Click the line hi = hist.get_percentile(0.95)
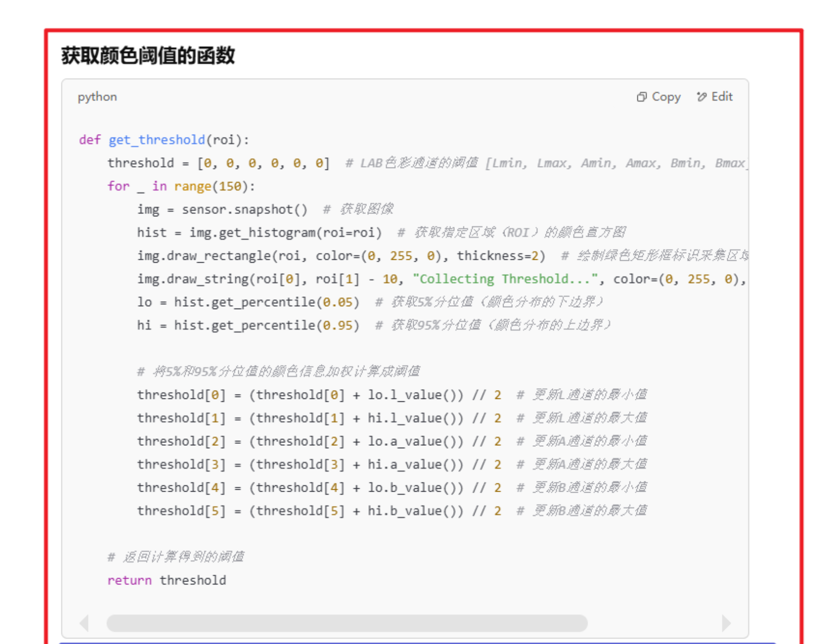The height and width of the screenshot is (644, 821). [x=248, y=326]
